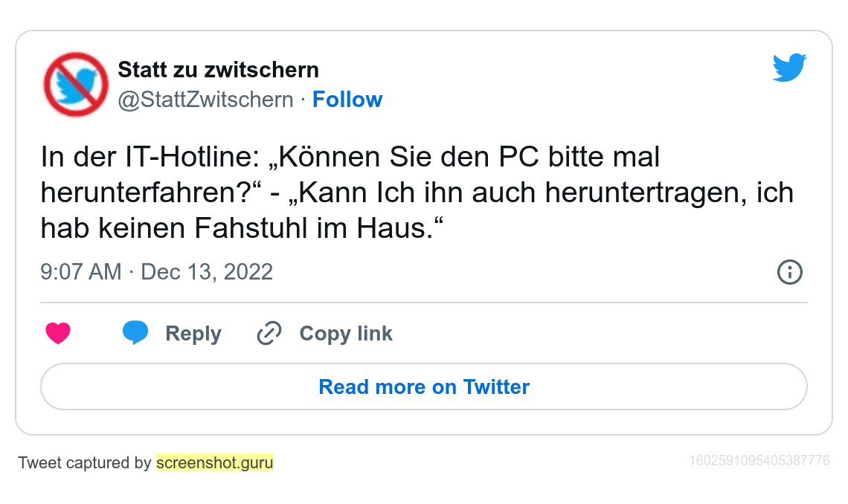The image size is (848, 504).
Task: Like the tweet with the pink heart icon
Action: point(58,333)
